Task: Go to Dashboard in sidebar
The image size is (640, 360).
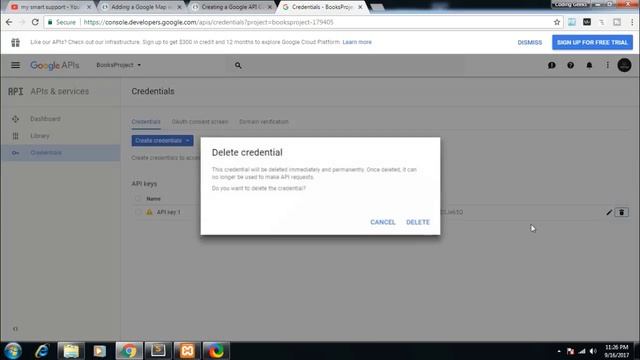Action: [45, 119]
